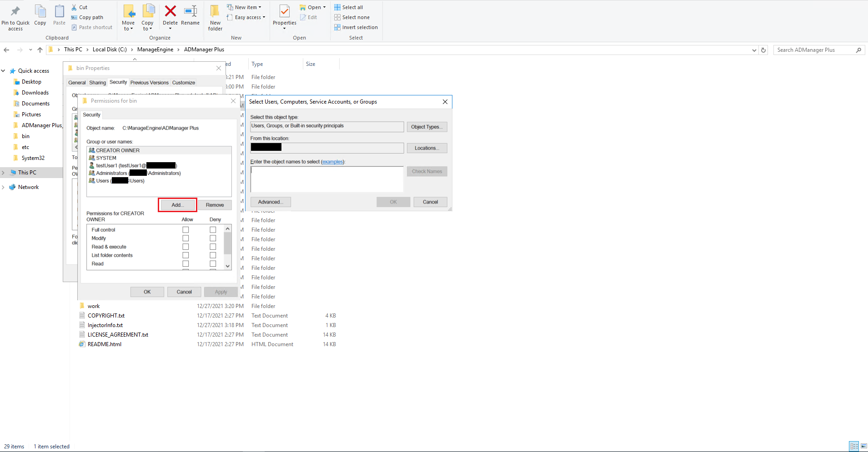Click the Rename ribbon icon
Viewport: 868px width, 452px height.
pyautogui.click(x=190, y=15)
